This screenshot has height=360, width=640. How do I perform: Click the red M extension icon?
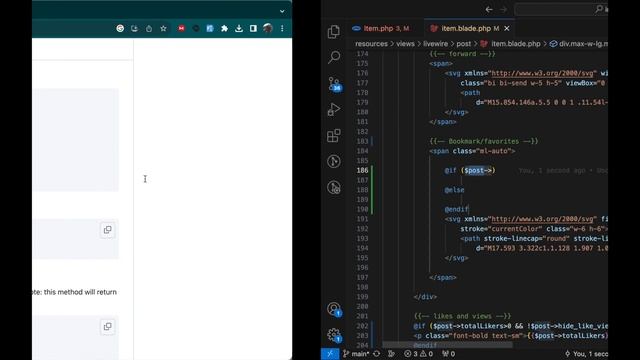(181, 29)
